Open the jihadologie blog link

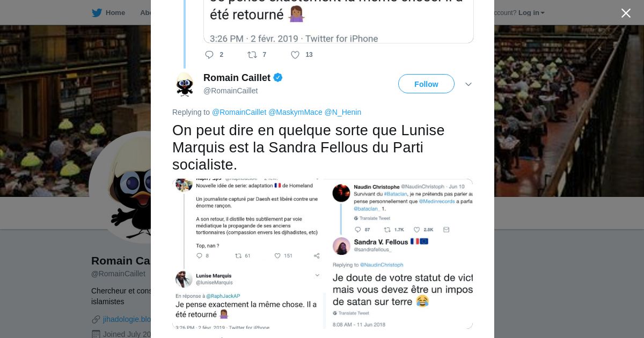pos(127,319)
